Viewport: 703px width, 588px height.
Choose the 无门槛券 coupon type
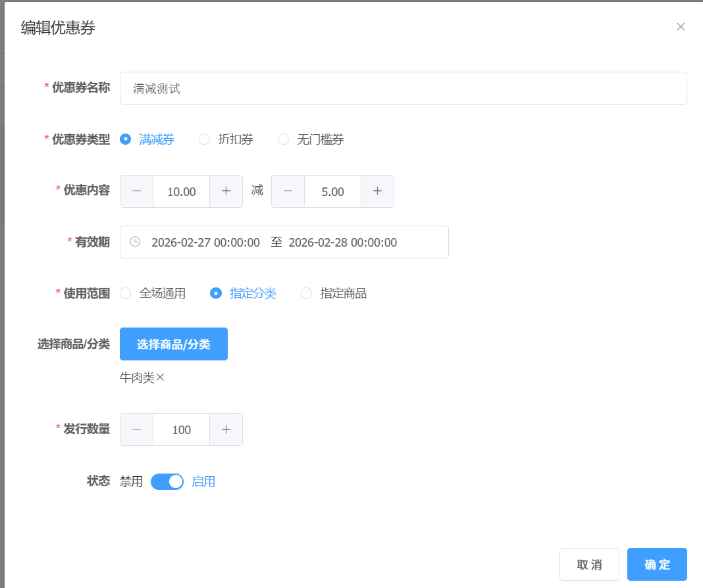(284, 139)
